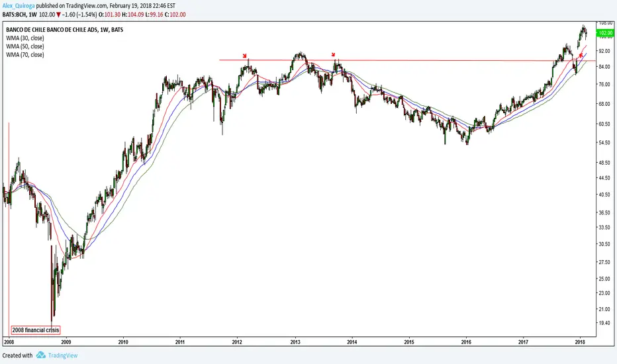Click the BANCO DE CHILE ADS legend title
This screenshot has width=617, height=364.
64,30
